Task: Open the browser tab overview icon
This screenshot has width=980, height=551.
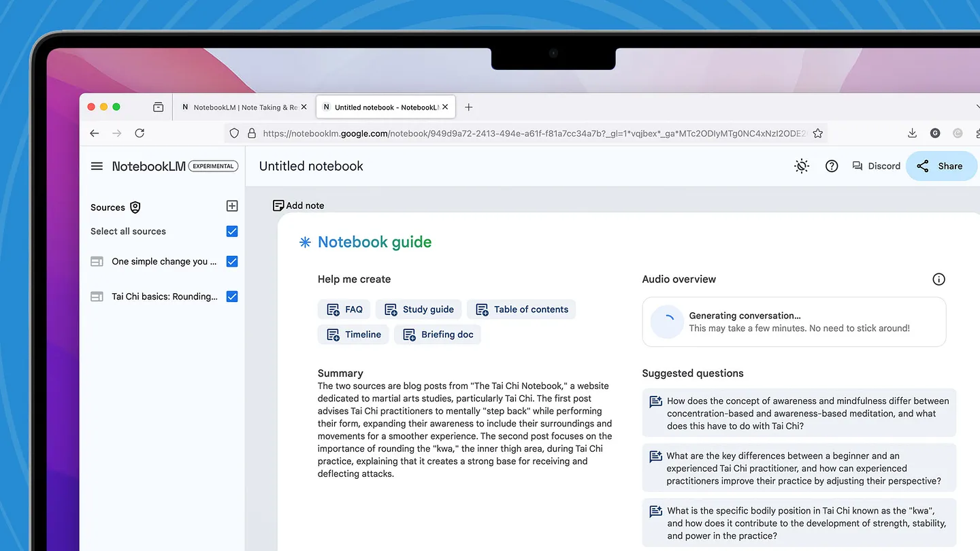Action: [159, 107]
